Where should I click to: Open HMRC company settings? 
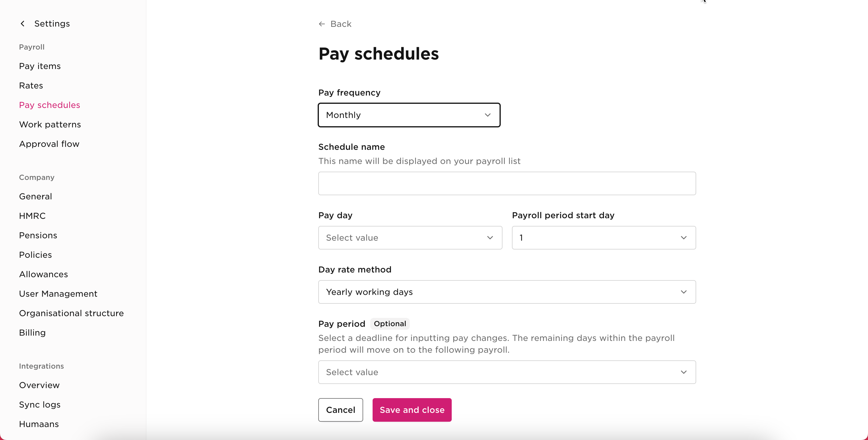pos(32,216)
